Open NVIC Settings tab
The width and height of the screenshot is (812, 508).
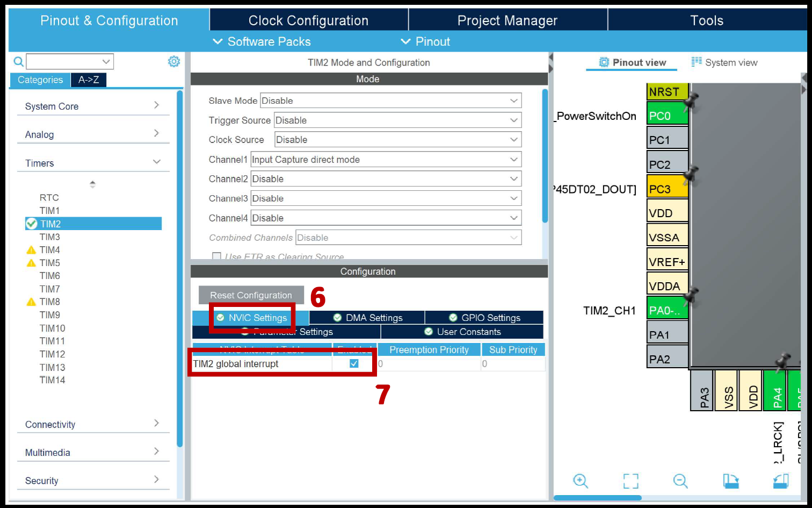[x=251, y=318]
